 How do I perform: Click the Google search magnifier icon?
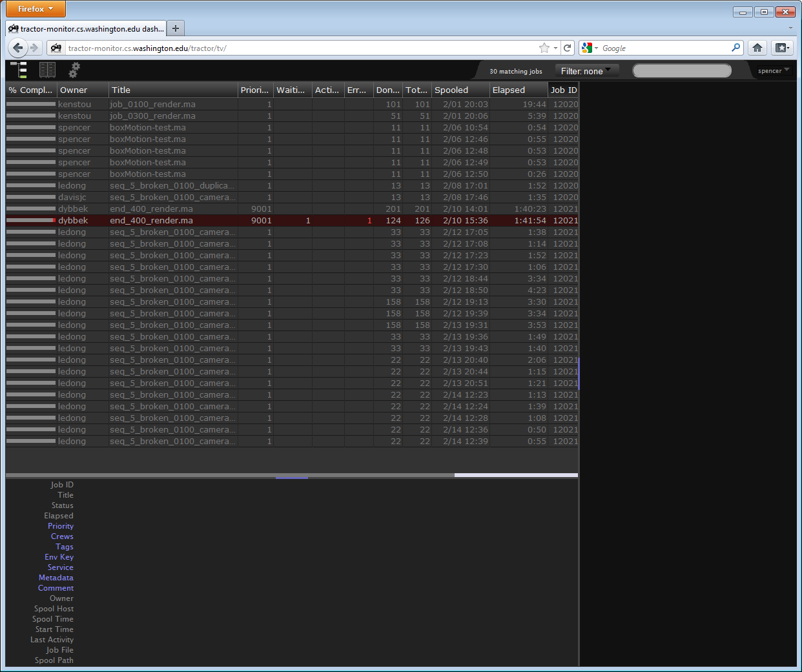(x=735, y=48)
